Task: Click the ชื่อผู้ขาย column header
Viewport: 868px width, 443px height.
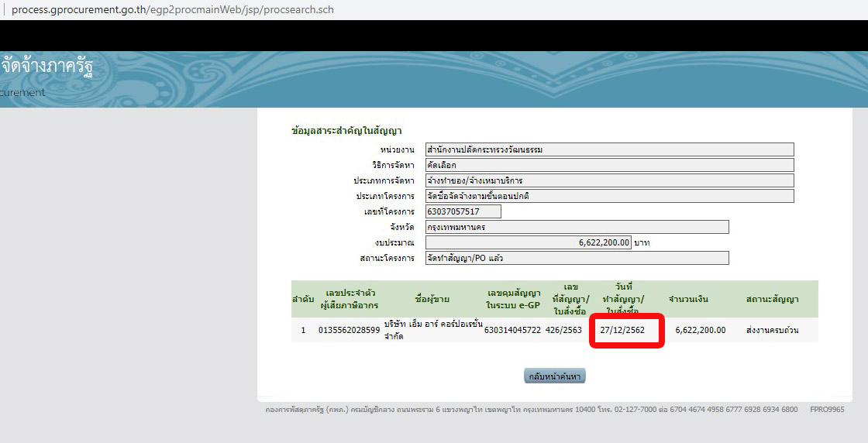Action: click(432, 299)
